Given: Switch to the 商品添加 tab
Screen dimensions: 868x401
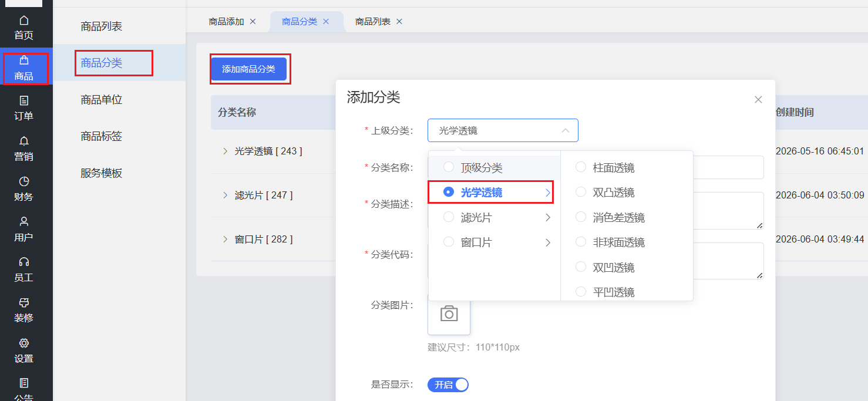Looking at the screenshot, I should [x=226, y=22].
